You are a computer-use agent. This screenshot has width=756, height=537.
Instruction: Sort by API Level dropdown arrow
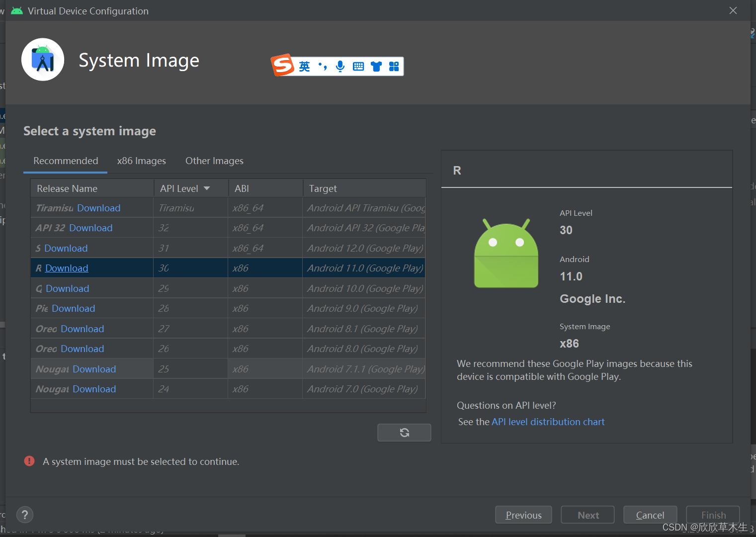pos(207,188)
